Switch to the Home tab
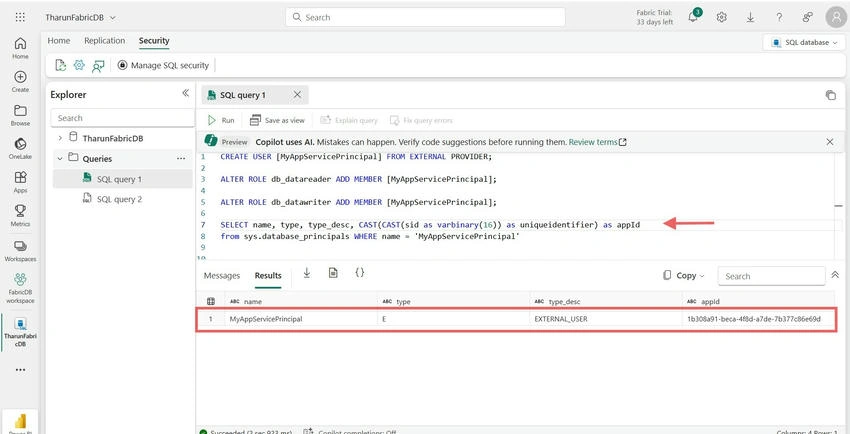This screenshot has height=434, width=850. pyautogui.click(x=59, y=41)
